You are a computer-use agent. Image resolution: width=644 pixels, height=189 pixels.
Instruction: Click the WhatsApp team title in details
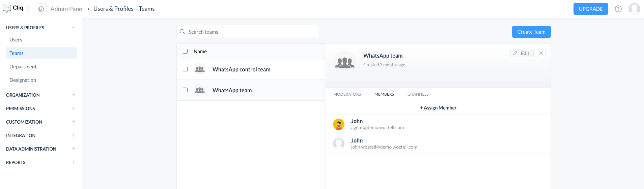[x=383, y=56]
